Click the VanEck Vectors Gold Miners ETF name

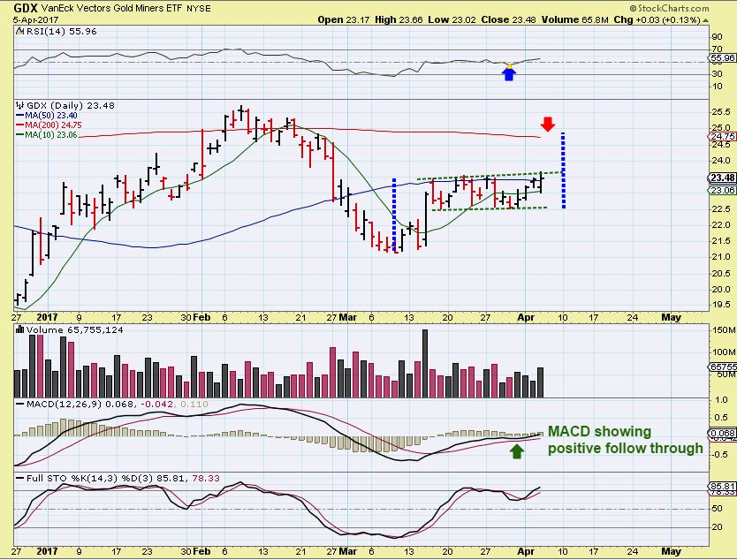point(111,9)
